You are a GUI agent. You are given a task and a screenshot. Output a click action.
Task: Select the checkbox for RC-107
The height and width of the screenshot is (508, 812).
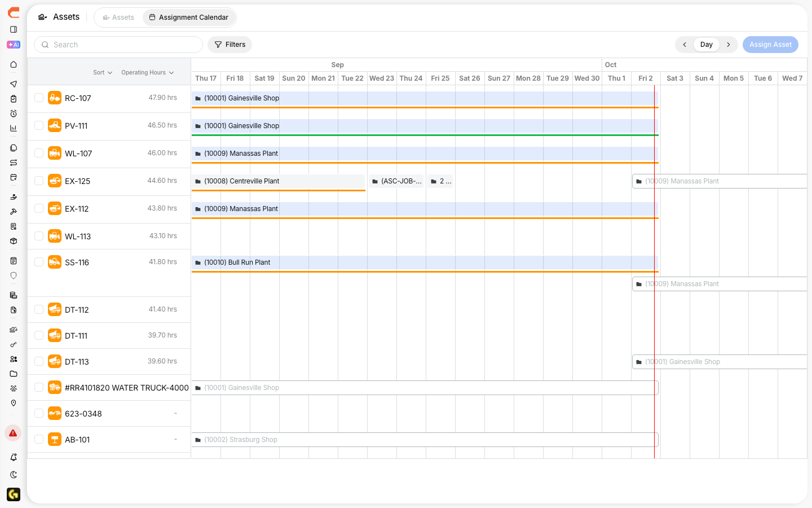tap(39, 98)
